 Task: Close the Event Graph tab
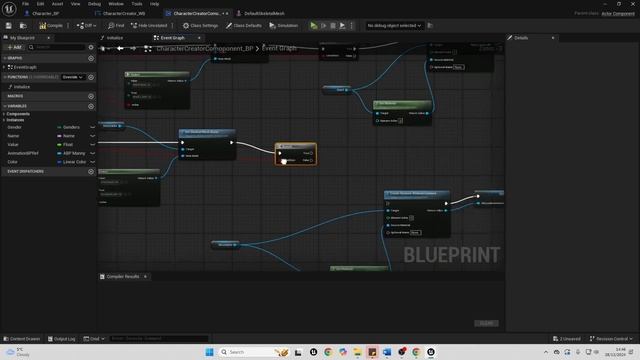coord(199,38)
